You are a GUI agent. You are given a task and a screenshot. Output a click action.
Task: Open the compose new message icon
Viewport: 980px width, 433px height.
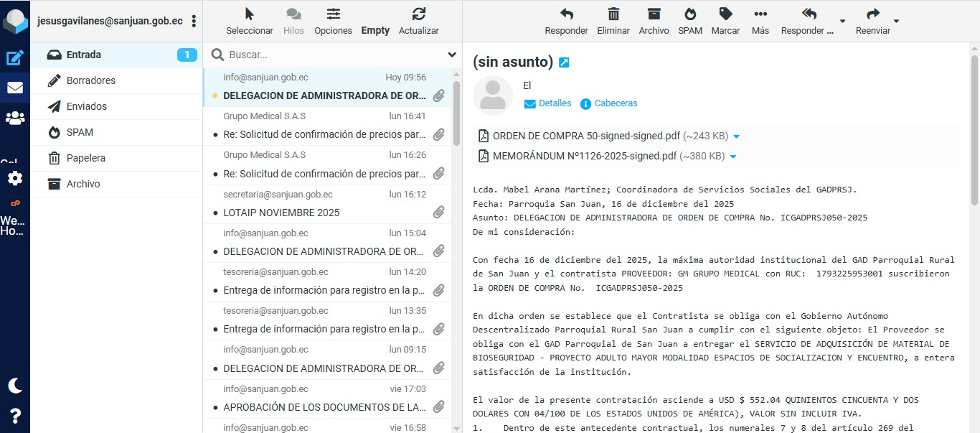click(15, 58)
